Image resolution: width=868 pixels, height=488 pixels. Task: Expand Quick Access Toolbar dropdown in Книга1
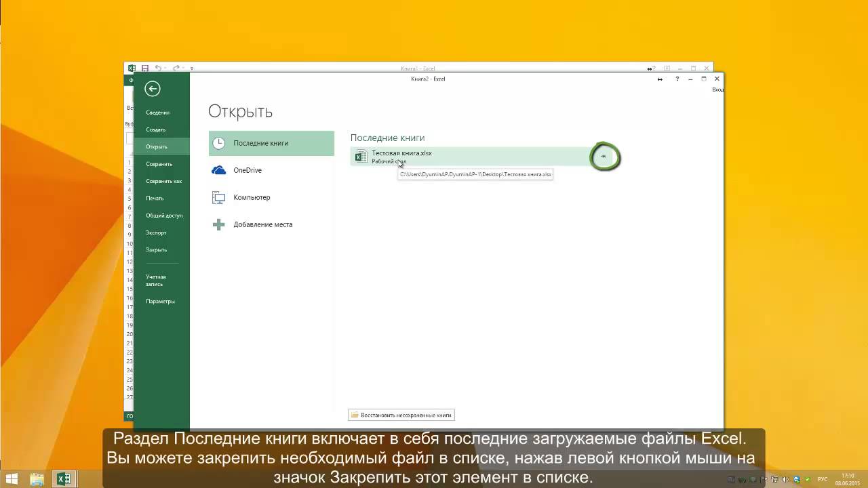pyautogui.click(x=192, y=68)
